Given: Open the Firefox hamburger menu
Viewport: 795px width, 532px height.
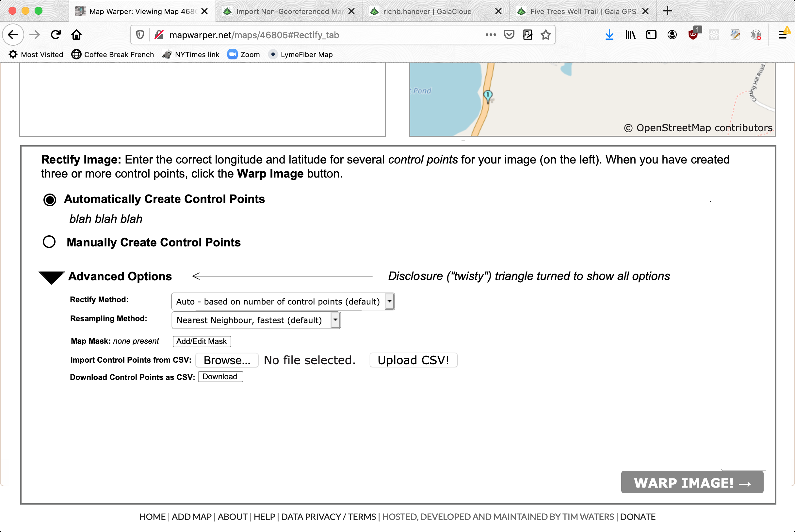Looking at the screenshot, I should tap(783, 35).
